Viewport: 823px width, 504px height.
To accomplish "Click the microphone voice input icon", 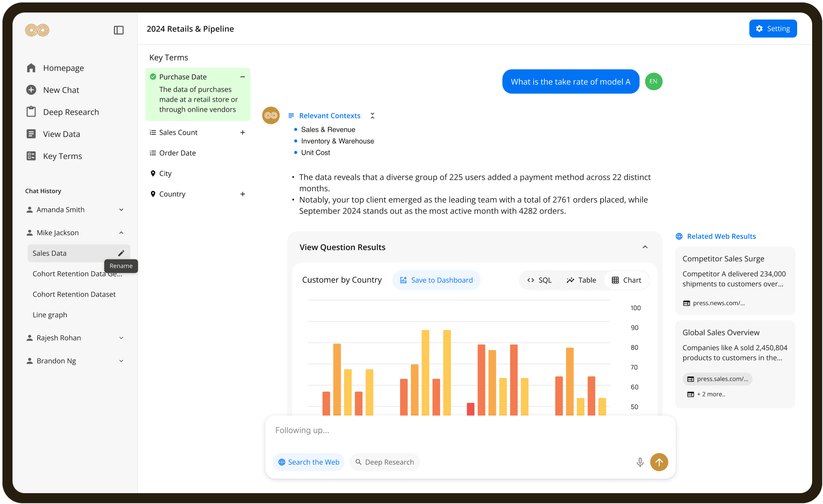I will [639, 462].
